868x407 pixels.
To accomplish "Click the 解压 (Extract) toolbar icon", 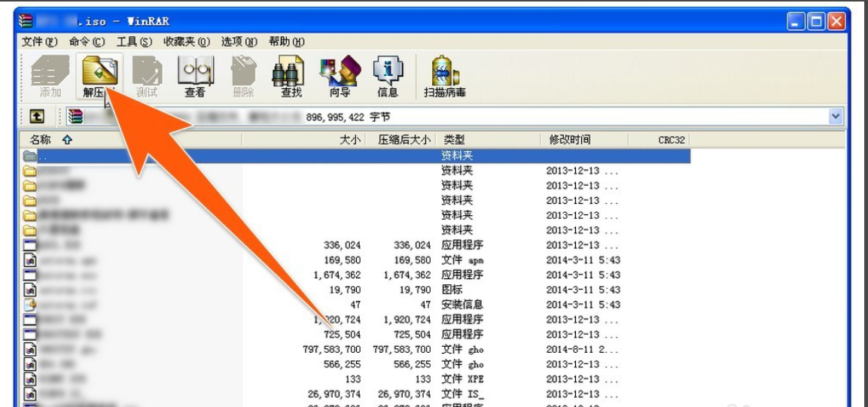I will pos(99,77).
